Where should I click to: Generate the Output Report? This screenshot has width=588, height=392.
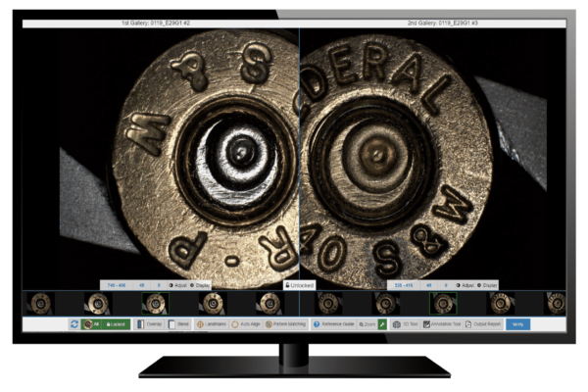coord(483,324)
